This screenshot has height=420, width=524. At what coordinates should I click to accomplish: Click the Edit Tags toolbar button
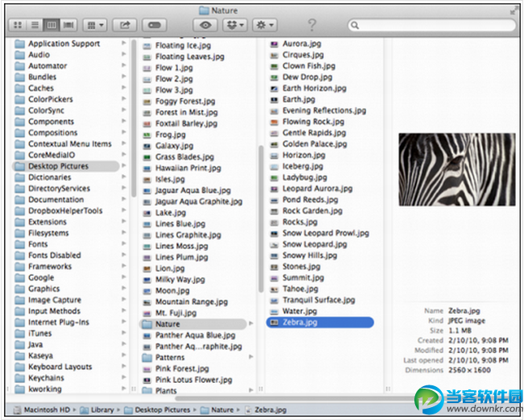click(155, 25)
